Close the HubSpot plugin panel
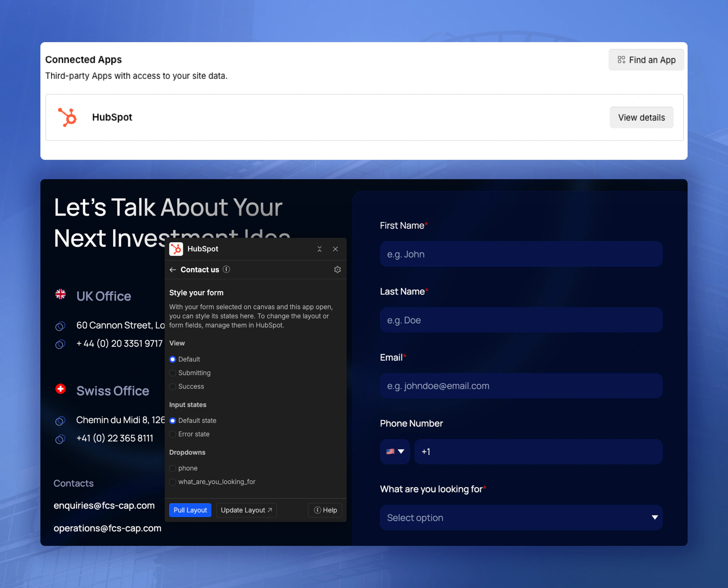Image resolution: width=728 pixels, height=588 pixels. pyautogui.click(x=335, y=249)
